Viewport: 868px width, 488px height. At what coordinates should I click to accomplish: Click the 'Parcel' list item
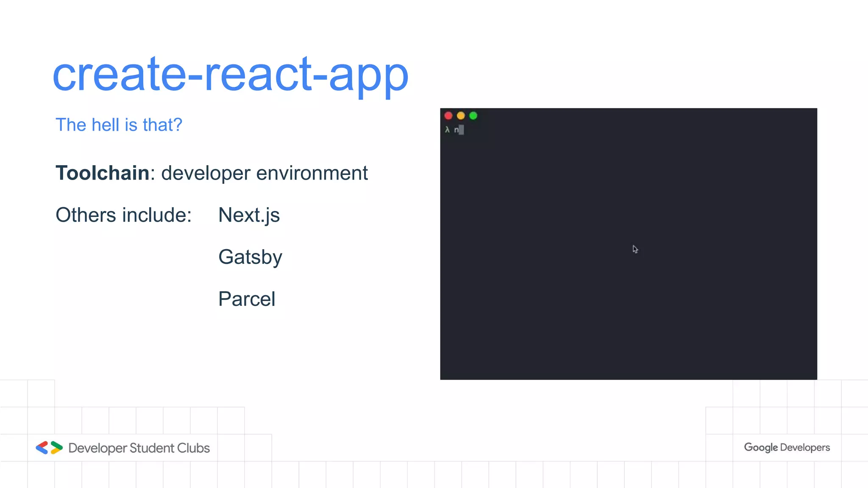[247, 299]
